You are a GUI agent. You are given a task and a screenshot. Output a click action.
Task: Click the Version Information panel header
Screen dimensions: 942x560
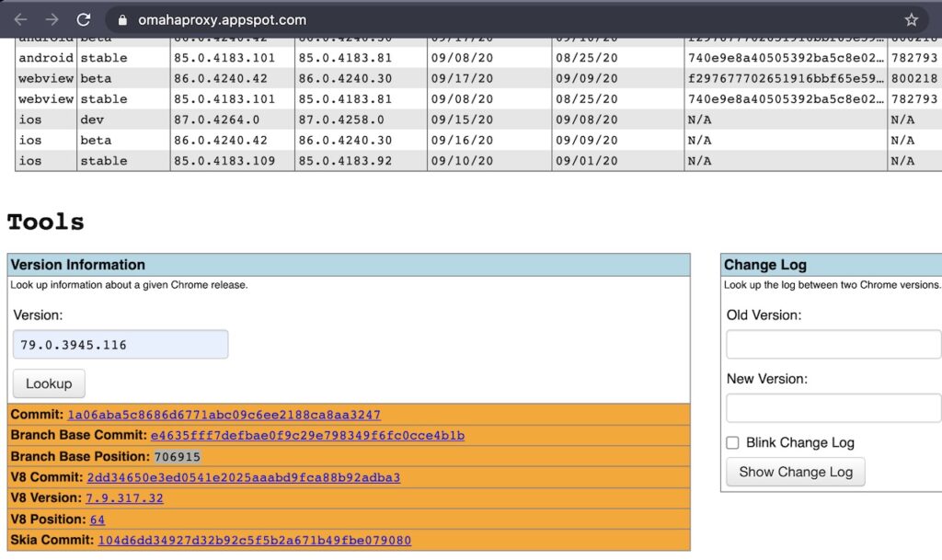349,265
